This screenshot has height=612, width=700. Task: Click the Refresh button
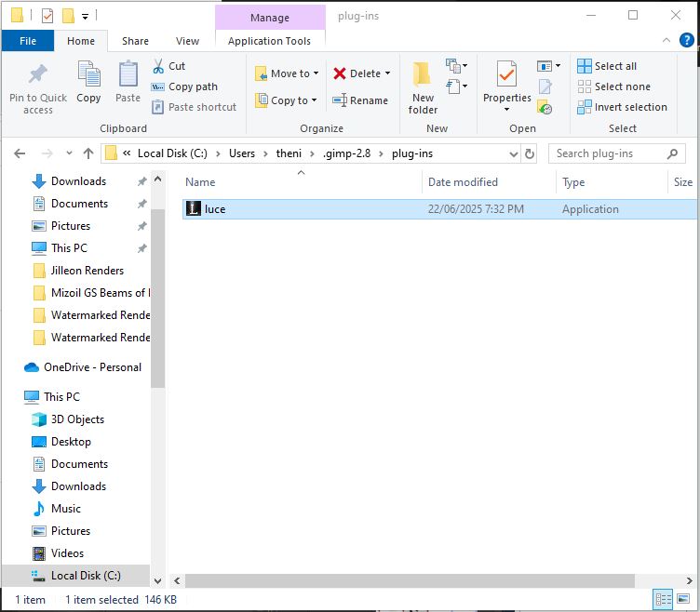(x=530, y=153)
